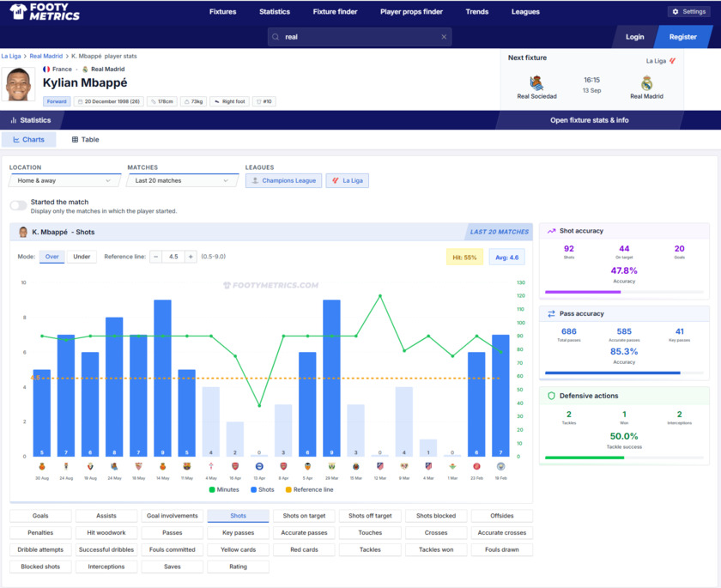The width and height of the screenshot is (721, 588).
Task: Expand the Last 20 matches dropdown
Action: 183,181
